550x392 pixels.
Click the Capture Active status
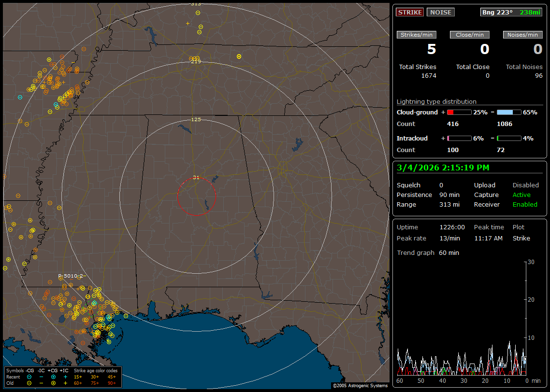click(521, 195)
